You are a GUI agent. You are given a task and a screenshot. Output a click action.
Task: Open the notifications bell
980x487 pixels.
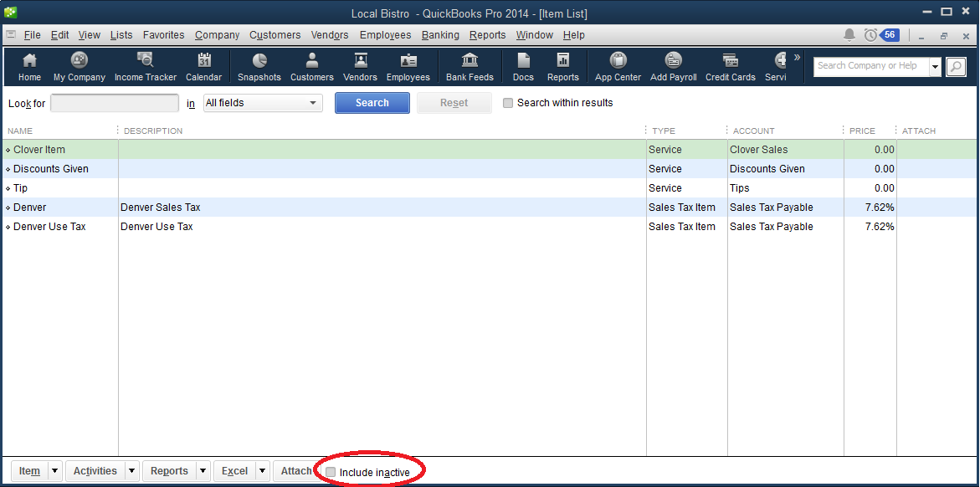[849, 35]
